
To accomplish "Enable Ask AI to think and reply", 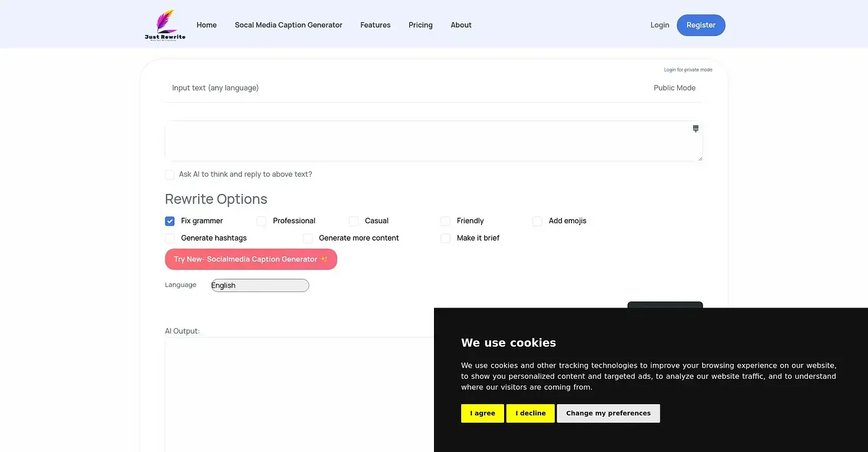I will point(170,175).
